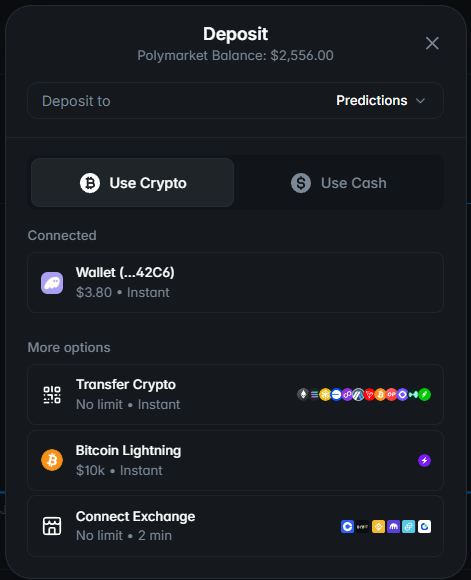Image resolution: width=471 pixels, height=580 pixels.
Task: Click the Phantom wallet ghost icon
Action: pos(52,283)
